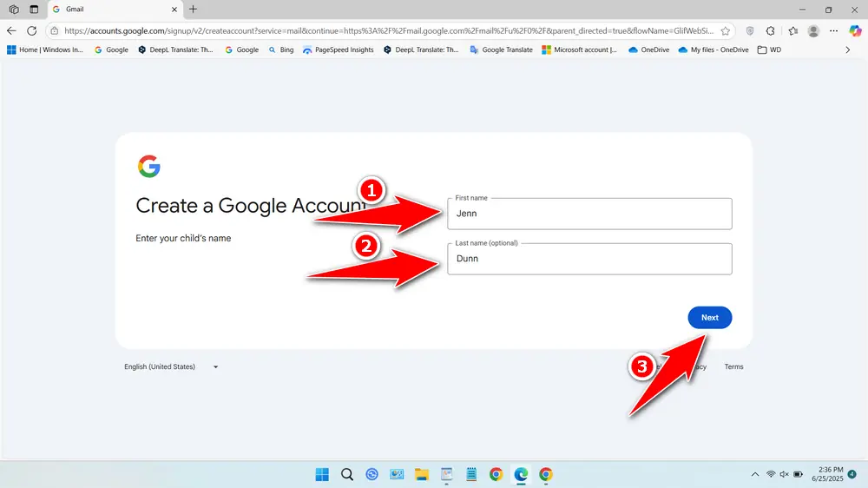Show hidden tray icons chevron
This screenshot has width=868, height=488.
pos(755,475)
